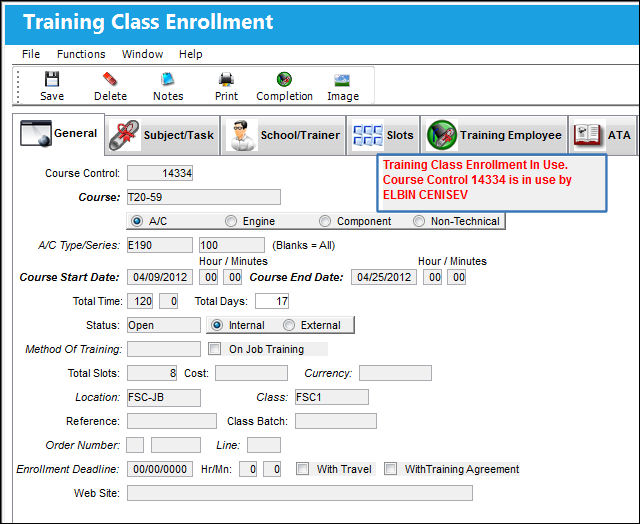
Task: Select the Engine radio button
Action: 231,221
